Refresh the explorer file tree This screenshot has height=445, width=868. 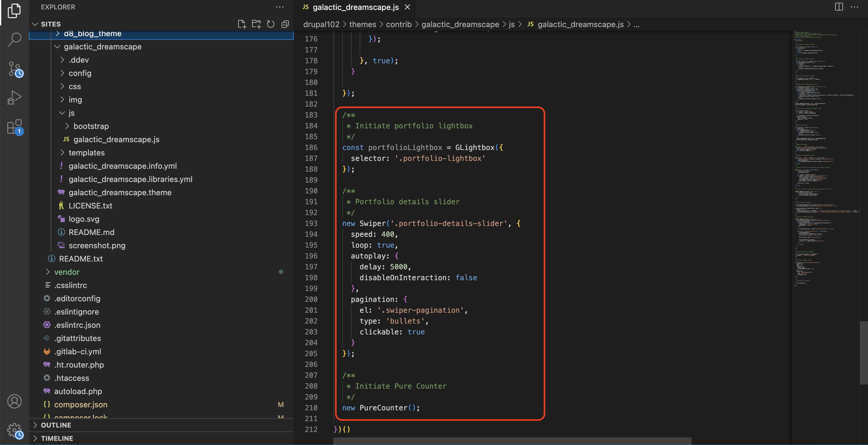[x=270, y=24]
